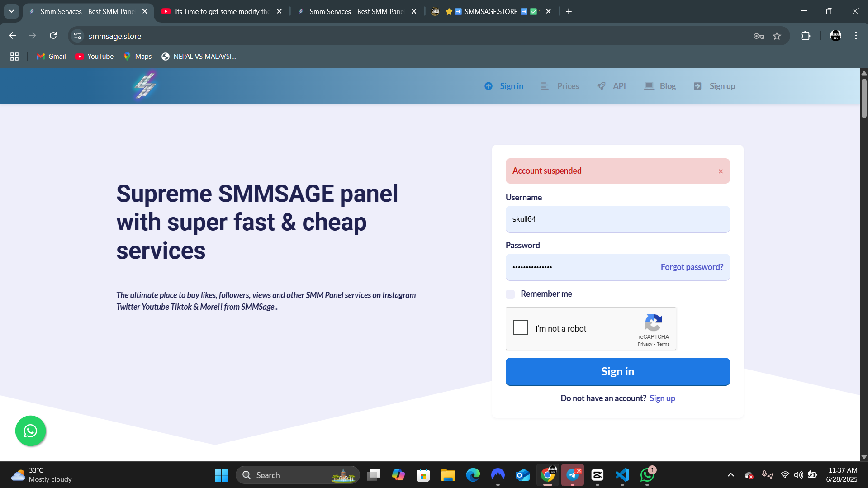
Task: Expand the tab search dropdown
Action: 11,11
